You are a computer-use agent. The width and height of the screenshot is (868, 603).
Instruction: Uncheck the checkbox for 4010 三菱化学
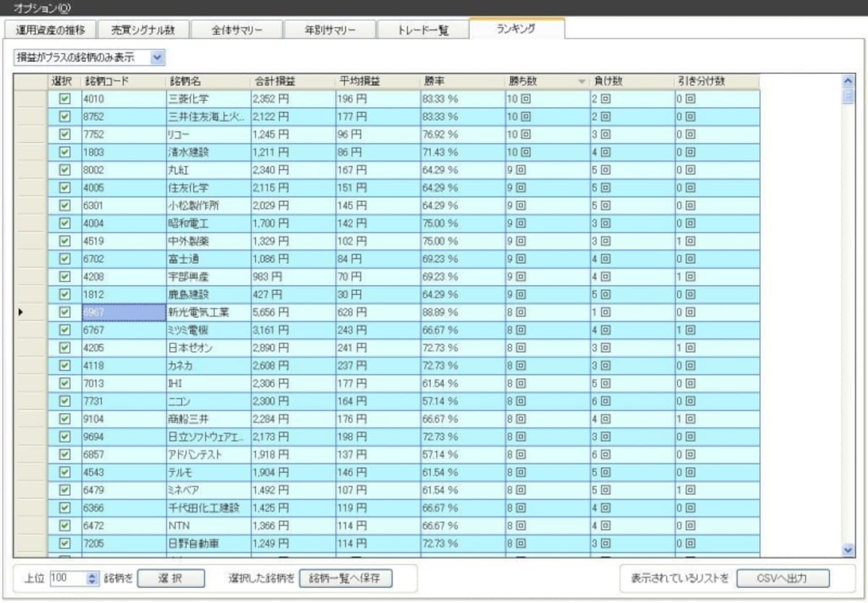(x=65, y=98)
